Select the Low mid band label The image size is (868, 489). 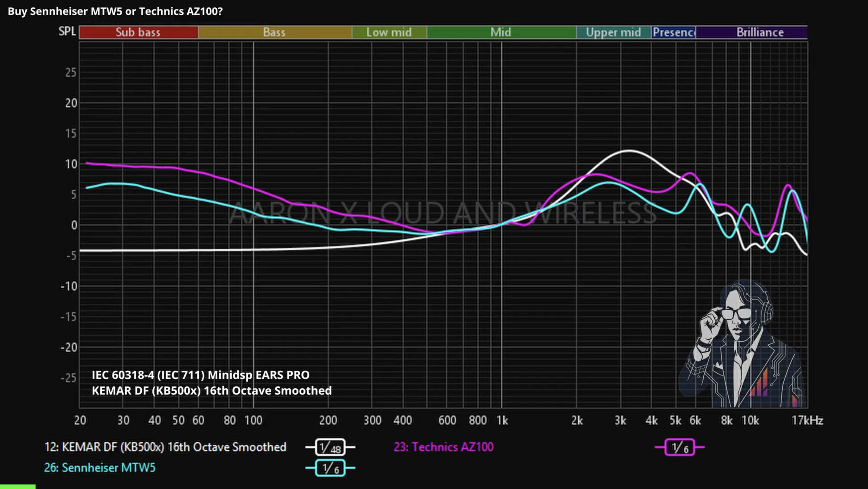tap(389, 32)
